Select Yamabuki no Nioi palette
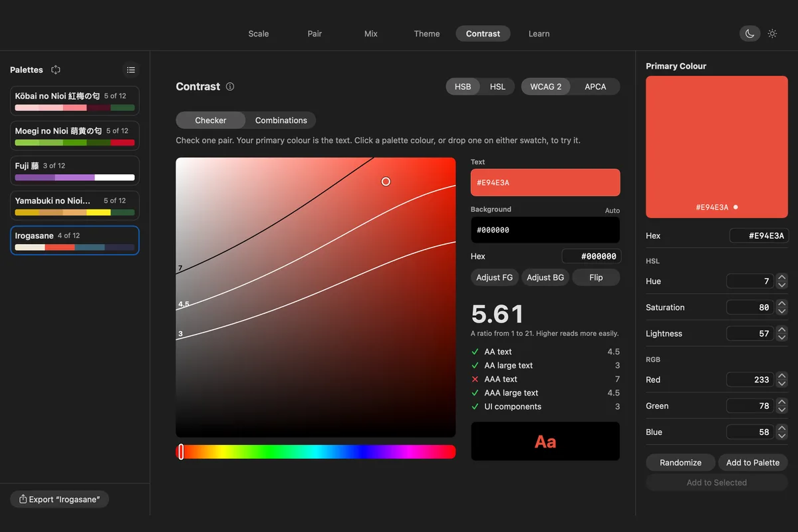798x532 pixels. click(x=74, y=205)
